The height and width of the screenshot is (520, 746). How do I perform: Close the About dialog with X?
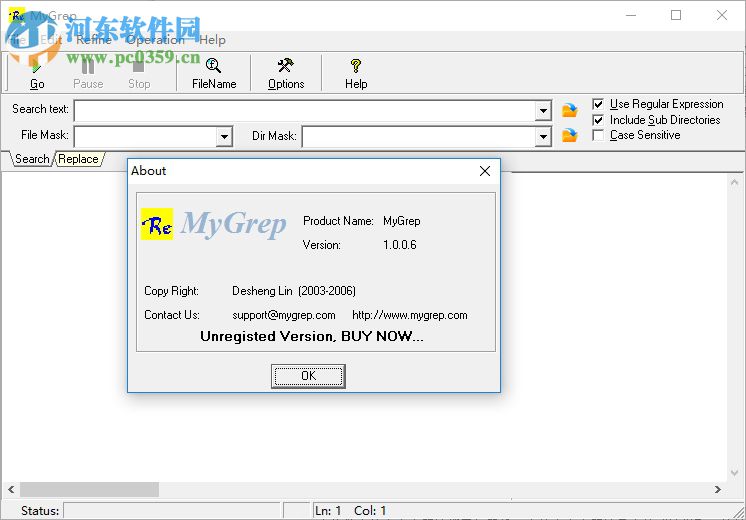tap(485, 171)
